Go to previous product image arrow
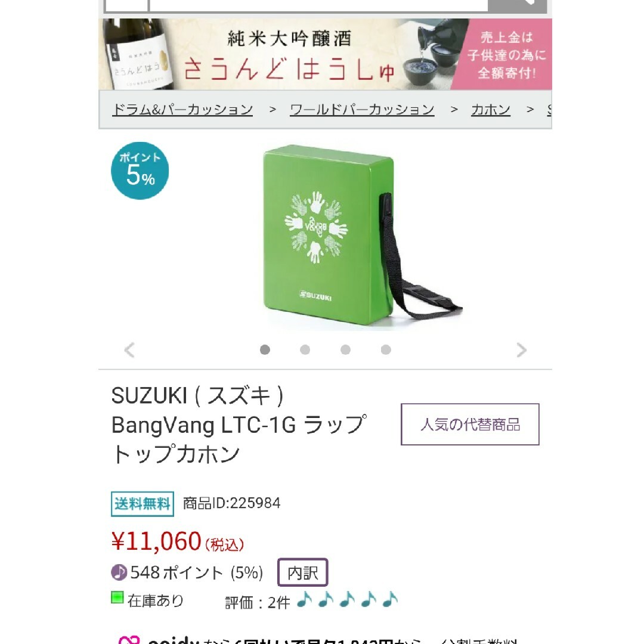The width and height of the screenshot is (644, 644). click(129, 350)
